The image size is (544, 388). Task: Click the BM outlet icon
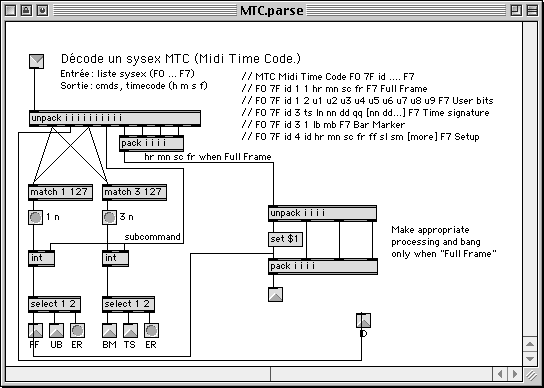109,330
